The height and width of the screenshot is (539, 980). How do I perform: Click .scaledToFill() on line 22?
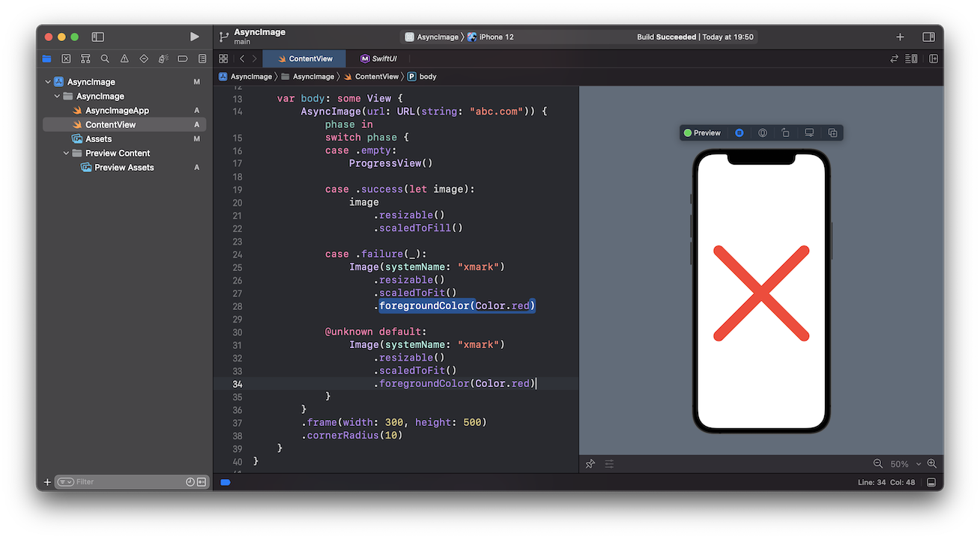click(418, 228)
